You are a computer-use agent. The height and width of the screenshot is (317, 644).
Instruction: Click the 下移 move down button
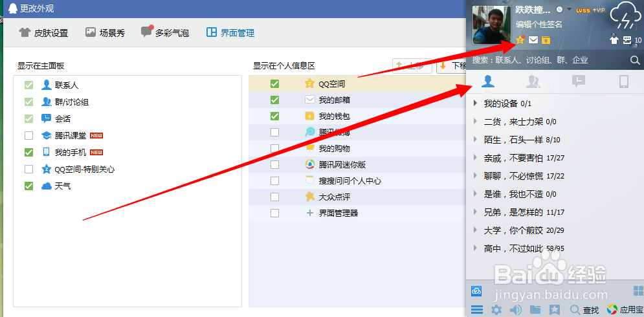point(451,66)
